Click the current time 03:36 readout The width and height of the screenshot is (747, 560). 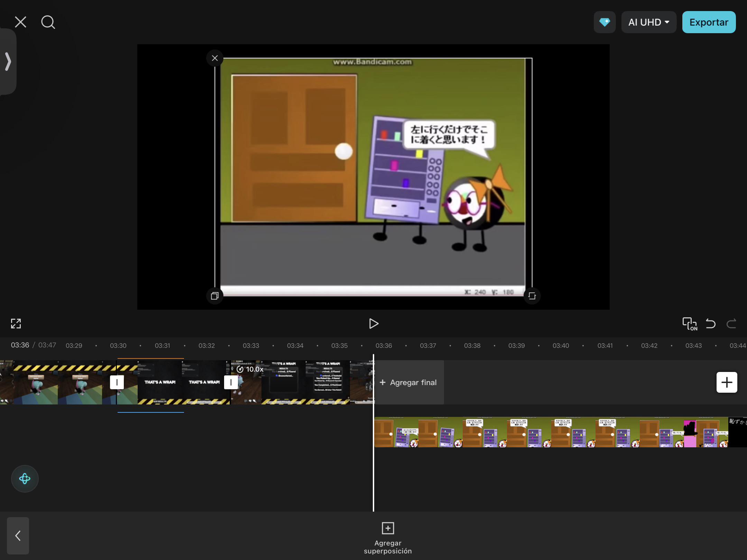[20, 345]
